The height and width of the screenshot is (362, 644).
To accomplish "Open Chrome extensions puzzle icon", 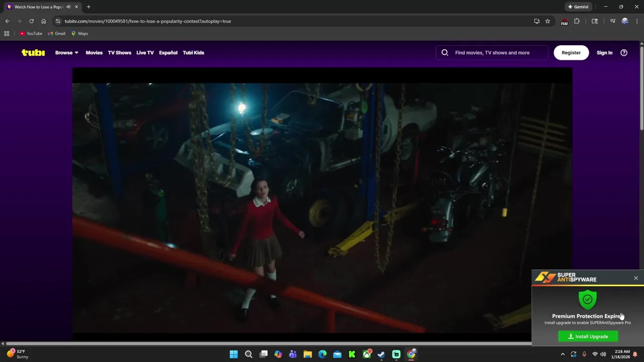I will (x=577, y=21).
